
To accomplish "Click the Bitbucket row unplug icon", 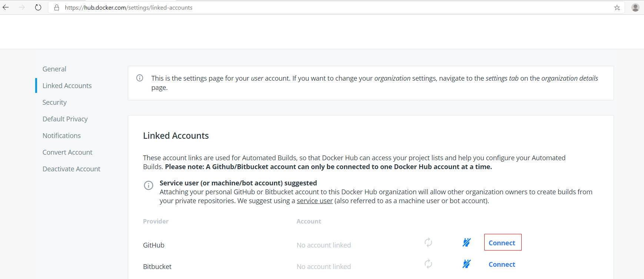I will point(467,264).
